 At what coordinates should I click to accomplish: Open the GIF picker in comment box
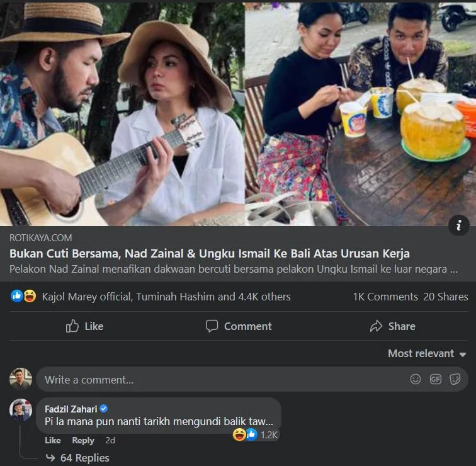tap(435, 379)
